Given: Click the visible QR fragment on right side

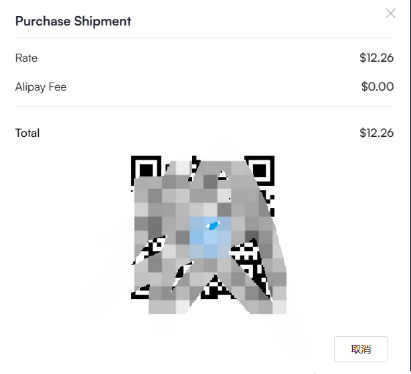Looking at the screenshot, I should 250,258.
